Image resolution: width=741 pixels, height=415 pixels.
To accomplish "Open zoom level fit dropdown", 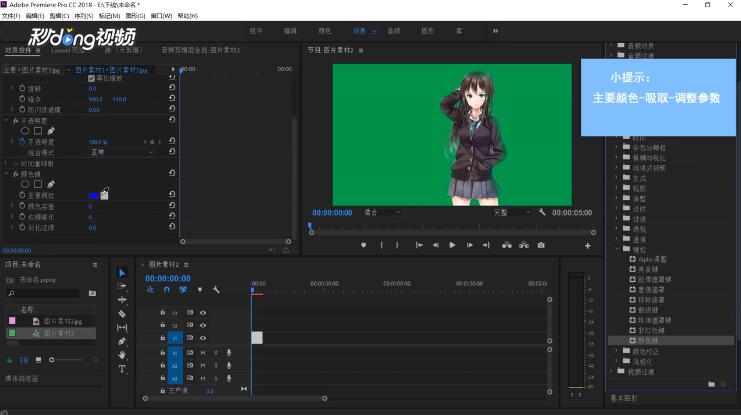I will (382, 212).
